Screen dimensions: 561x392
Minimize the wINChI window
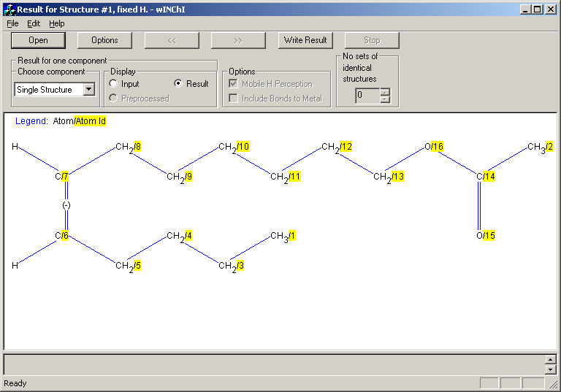525,9
